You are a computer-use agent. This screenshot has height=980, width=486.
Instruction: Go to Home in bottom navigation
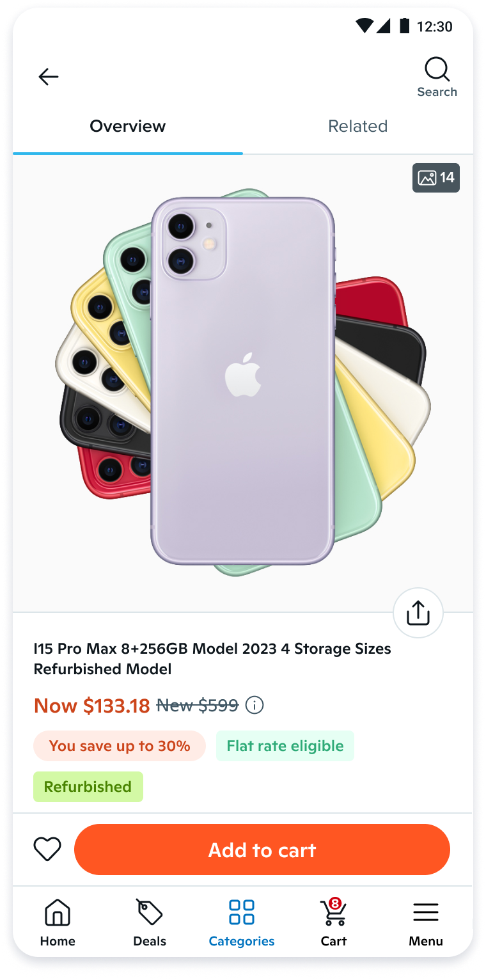point(58,922)
